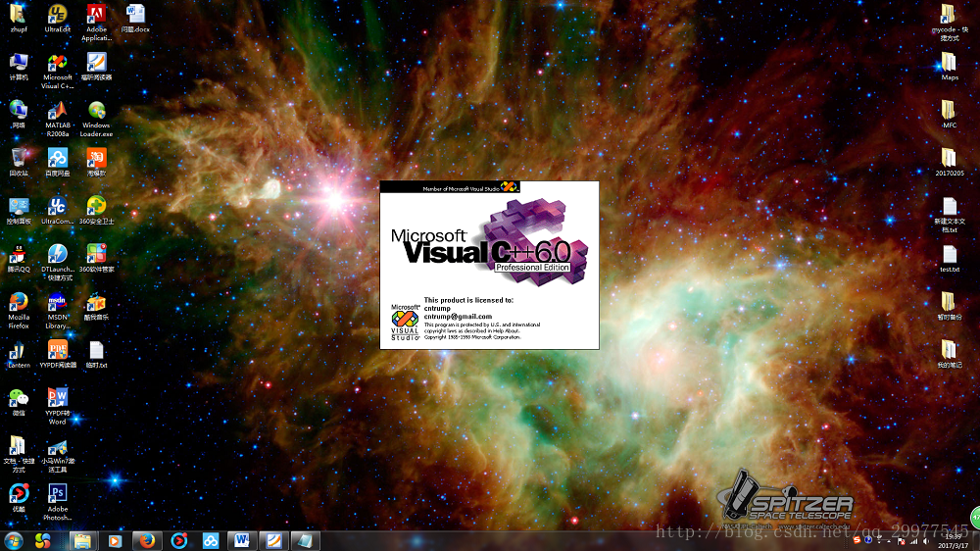
Task: Select the test.txt file icon
Action: 950,258
